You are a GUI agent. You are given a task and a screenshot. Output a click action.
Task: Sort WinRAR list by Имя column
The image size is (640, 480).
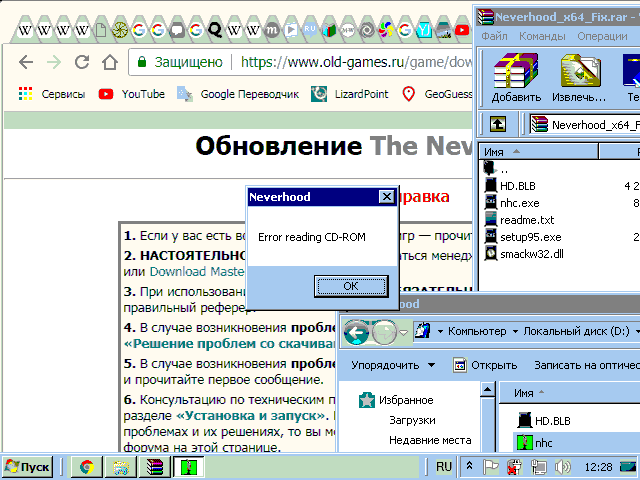click(x=538, y=152)
